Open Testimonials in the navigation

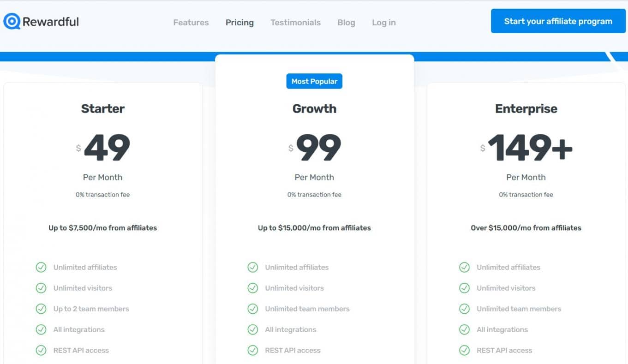[295, 23]
